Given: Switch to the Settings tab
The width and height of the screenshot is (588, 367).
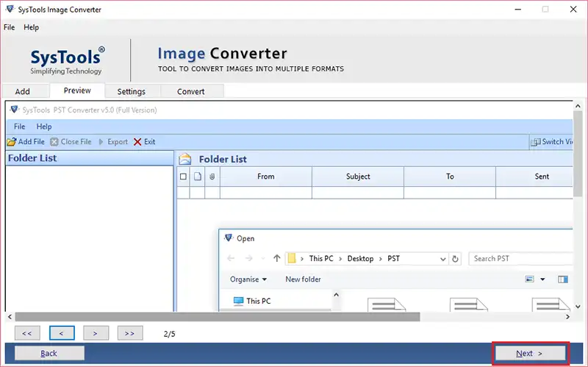Looking at the screenshot, I should click(x=132, y=91).
